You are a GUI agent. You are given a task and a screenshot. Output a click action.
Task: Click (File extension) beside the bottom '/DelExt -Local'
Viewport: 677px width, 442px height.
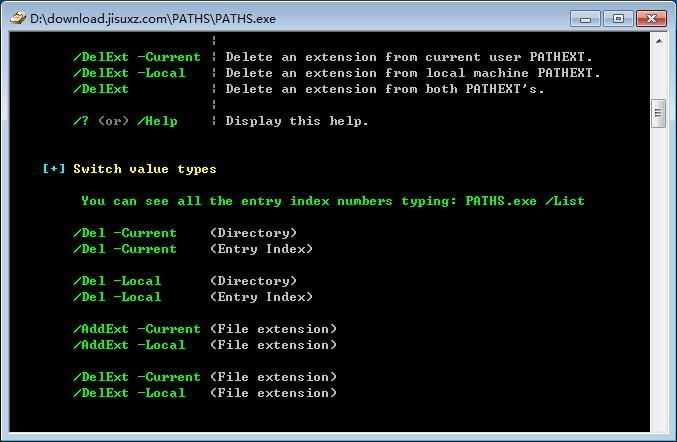pyautogui.click(x=273, y=393)
